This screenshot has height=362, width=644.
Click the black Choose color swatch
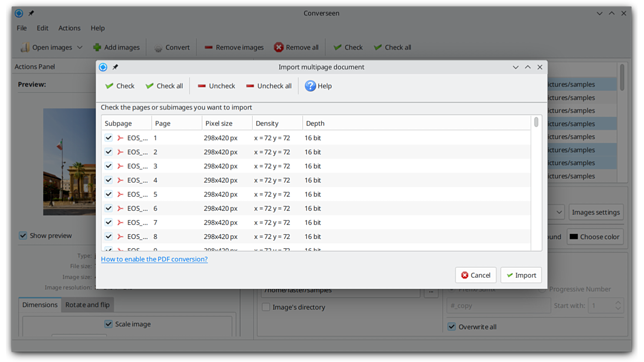[x=574, y=237]
